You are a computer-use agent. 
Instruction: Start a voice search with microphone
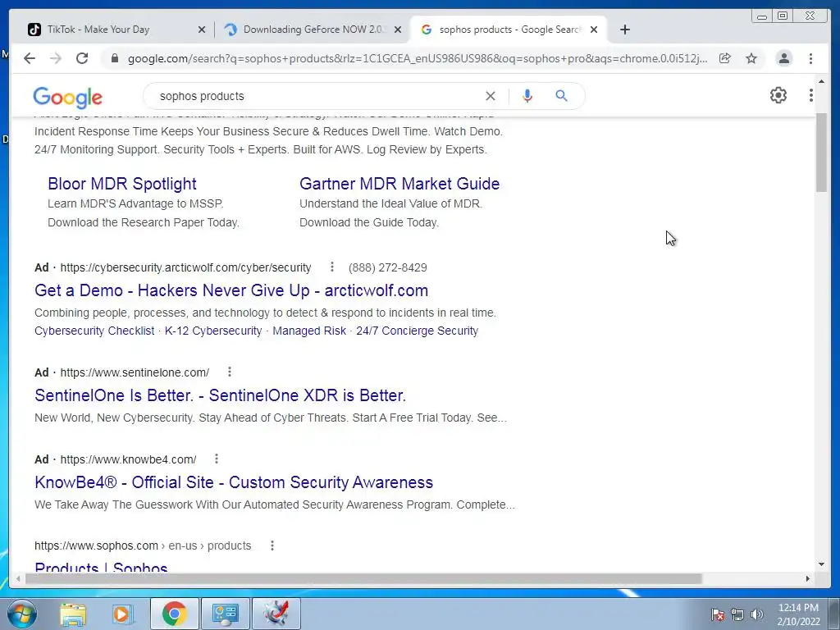[527, 96]
